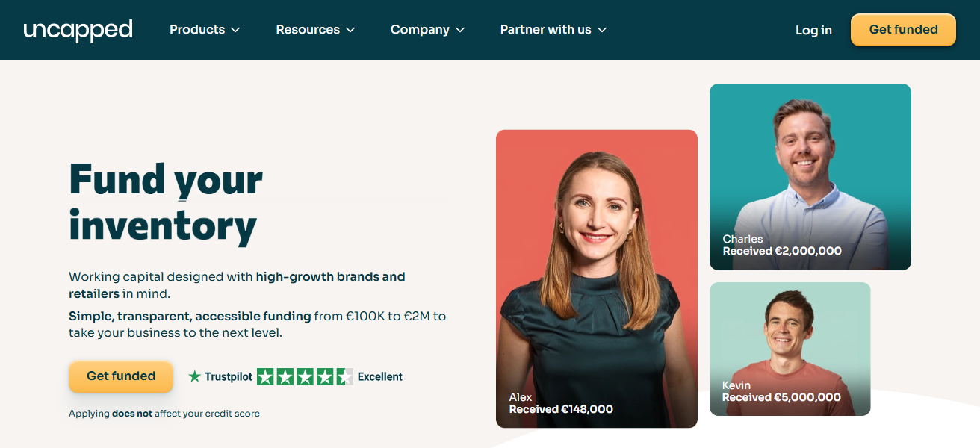The height and width of the screenshot is (448, 980).
Task: Click the Fund your inventory heading
Action: [x=166, y=202]
